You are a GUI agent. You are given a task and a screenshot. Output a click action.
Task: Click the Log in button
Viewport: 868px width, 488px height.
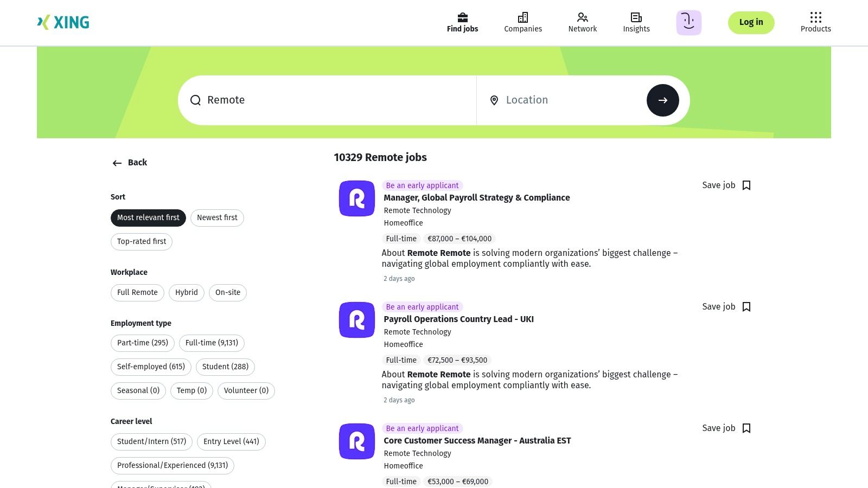[x=751, y=22]
